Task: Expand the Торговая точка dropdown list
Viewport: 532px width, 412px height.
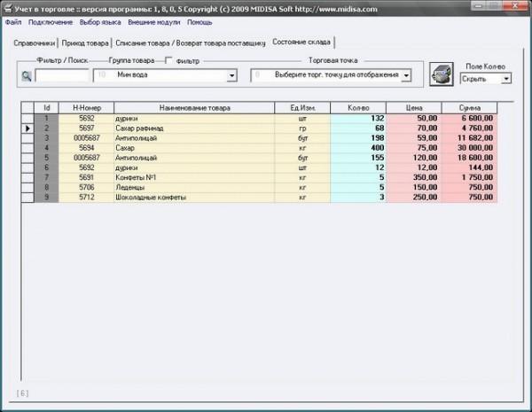Action: pyautogui.click(x=406, y=76)
